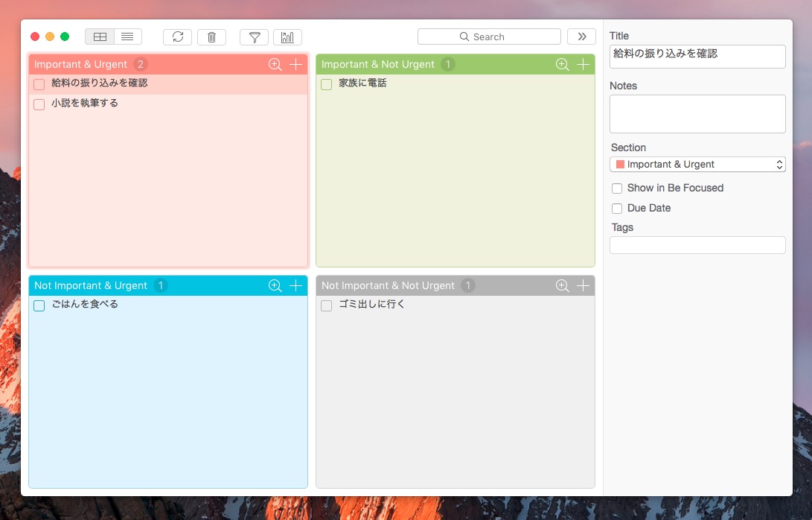Viewport: 812px width, 520px height.
Task: Click the yellow minimize window button
Action: point(50,37)
